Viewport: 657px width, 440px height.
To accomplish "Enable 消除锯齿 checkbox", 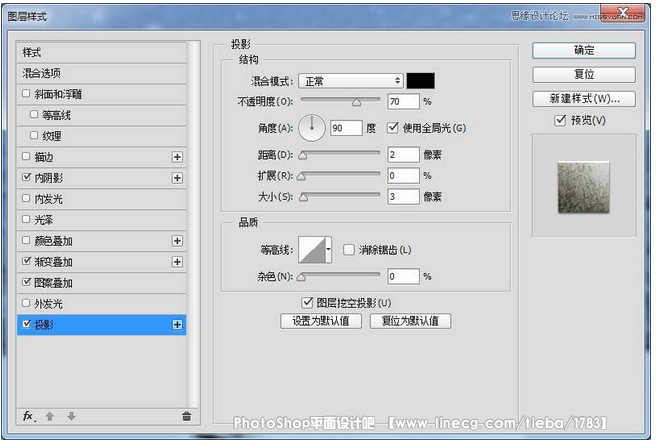I will [x=349, y=250].
